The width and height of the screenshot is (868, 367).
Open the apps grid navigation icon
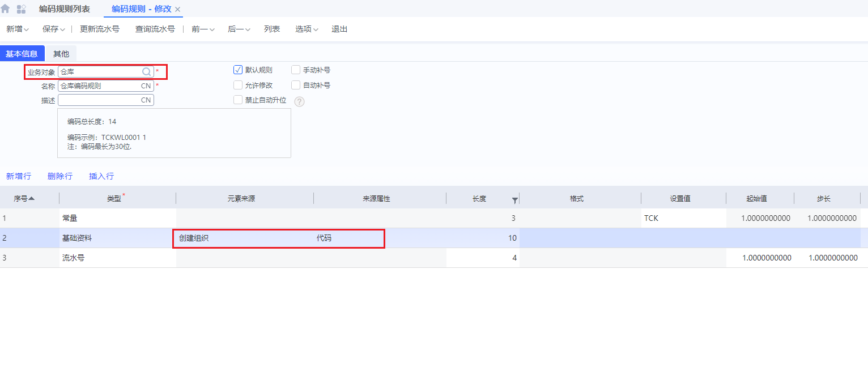coord(22,9)
